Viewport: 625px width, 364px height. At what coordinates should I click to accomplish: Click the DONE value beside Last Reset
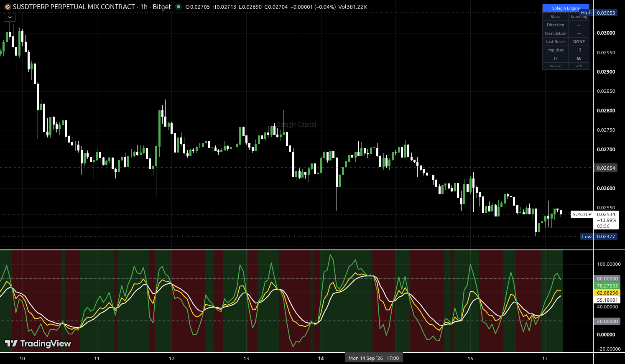579,42
